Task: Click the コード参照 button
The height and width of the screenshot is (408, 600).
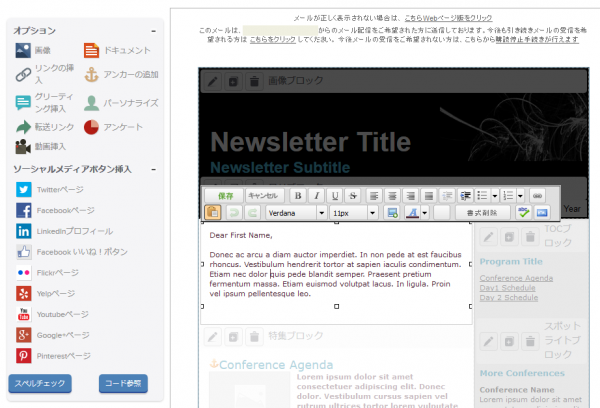Action: tap(123, 384)
